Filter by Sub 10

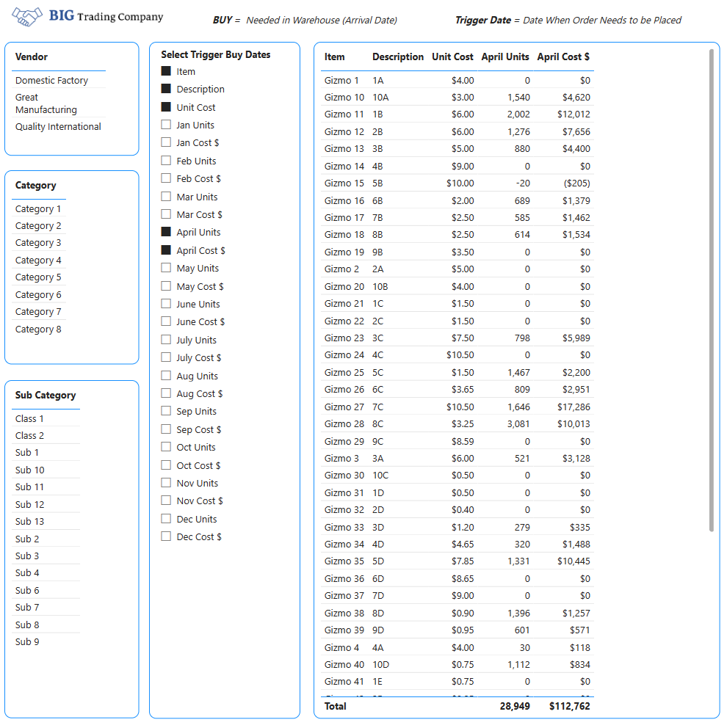coord(29,470)
